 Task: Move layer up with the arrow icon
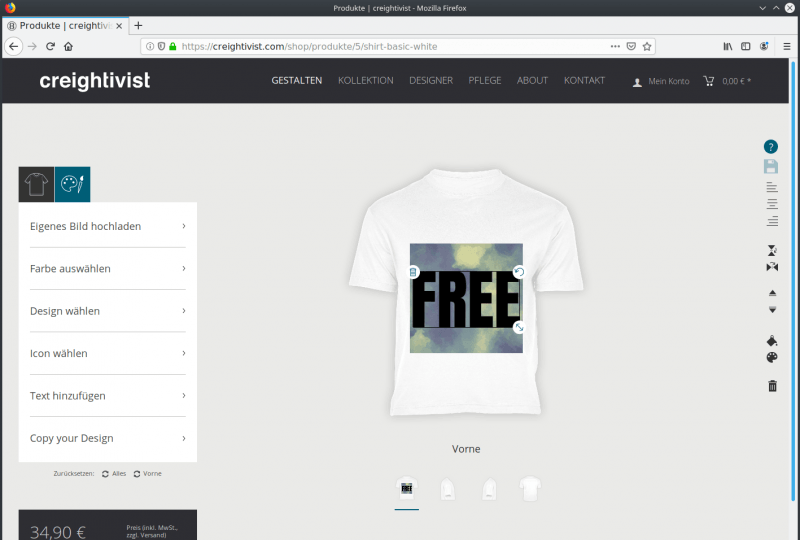point(772,293)
